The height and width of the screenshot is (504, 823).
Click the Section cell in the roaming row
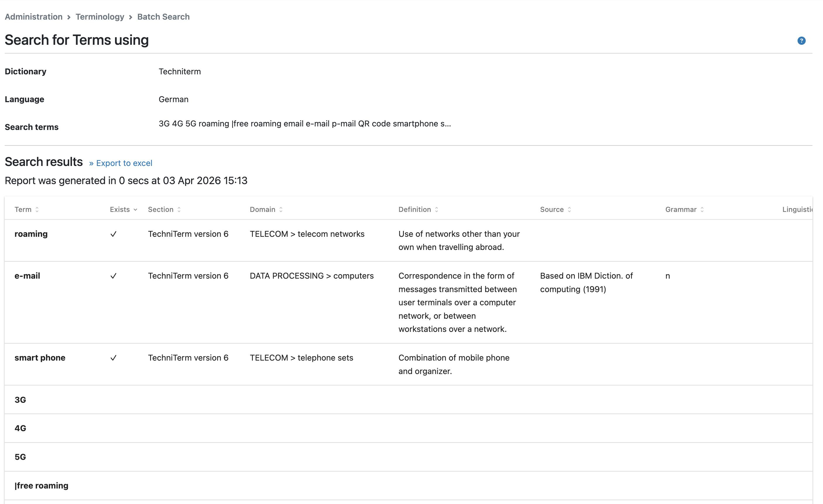(188, 234)
